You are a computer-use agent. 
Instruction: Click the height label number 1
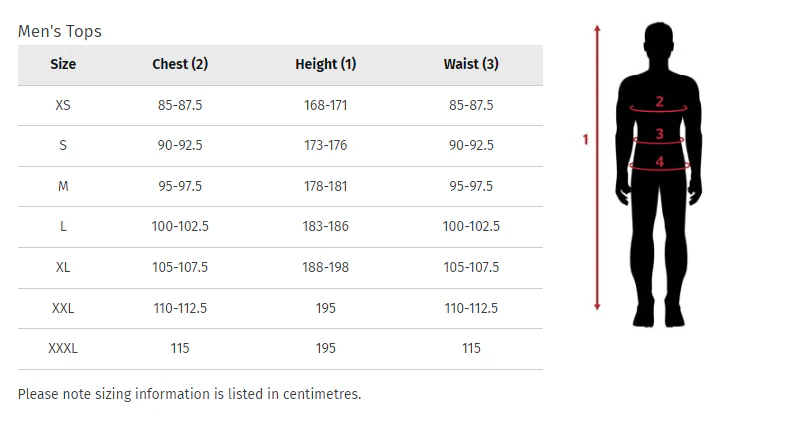tap(586, 139)
